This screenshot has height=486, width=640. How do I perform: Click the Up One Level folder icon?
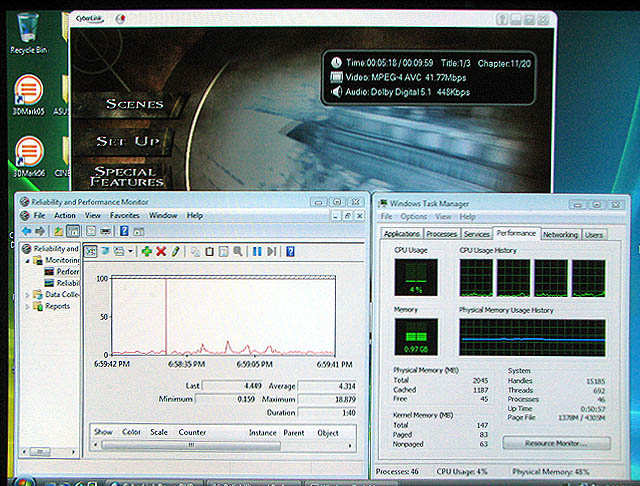coord(58,231)
